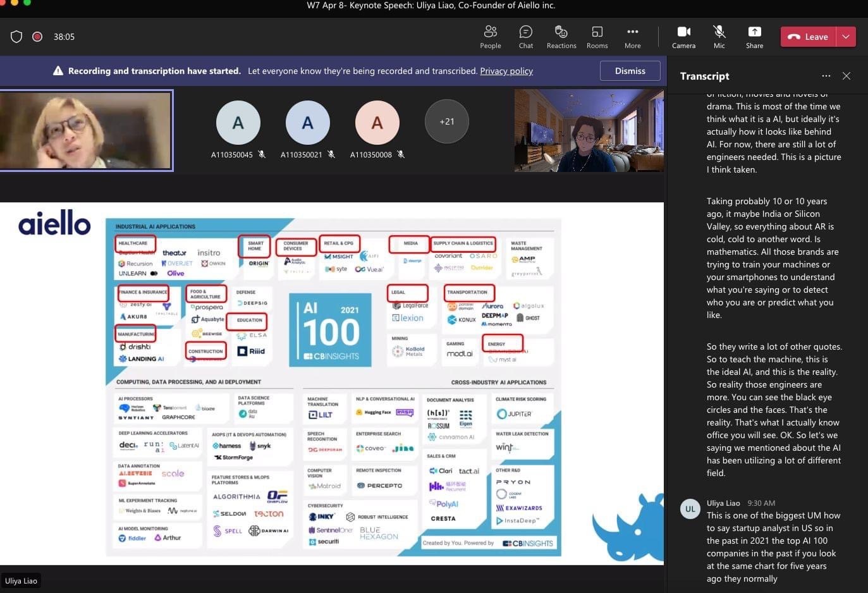Click transcript paragraph starting "So they write"
The width and height of the screenshot is (868, 593).
coord(774,410)
